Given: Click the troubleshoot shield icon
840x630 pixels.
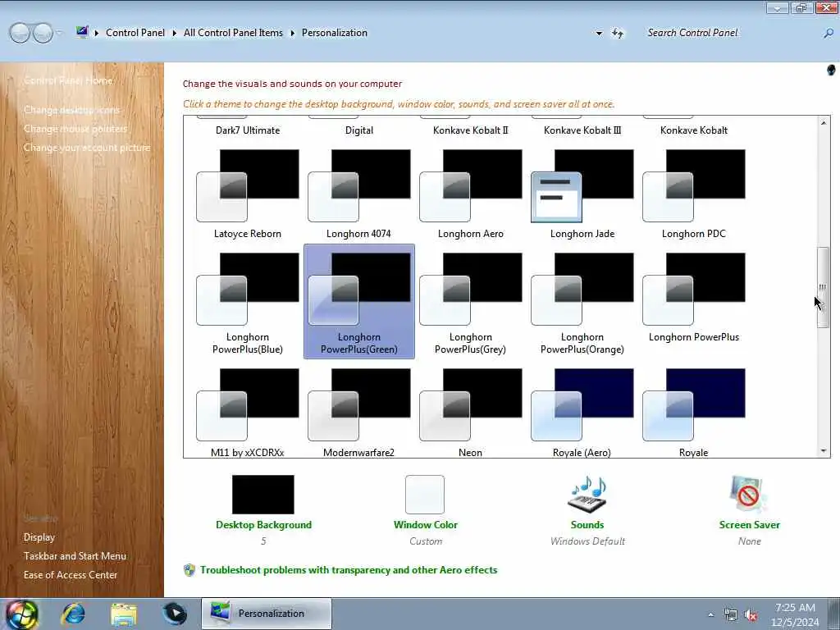Looking at the screenshot, I should click(x=189, y=570).
